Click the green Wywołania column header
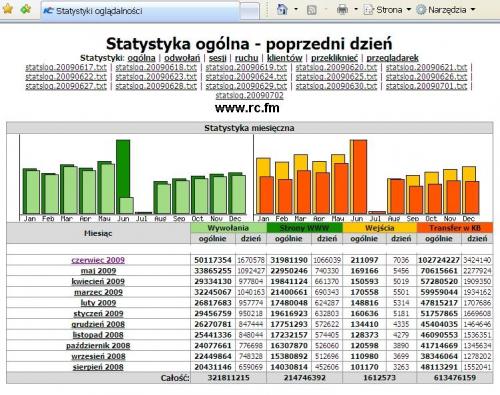 coord(228,228)
